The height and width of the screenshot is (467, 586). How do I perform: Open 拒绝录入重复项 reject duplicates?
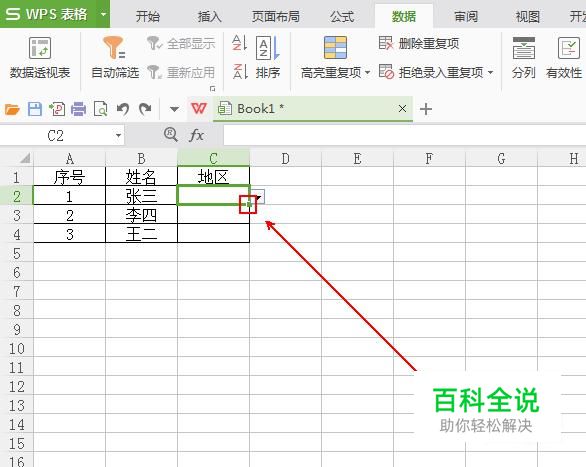(431, 72)
